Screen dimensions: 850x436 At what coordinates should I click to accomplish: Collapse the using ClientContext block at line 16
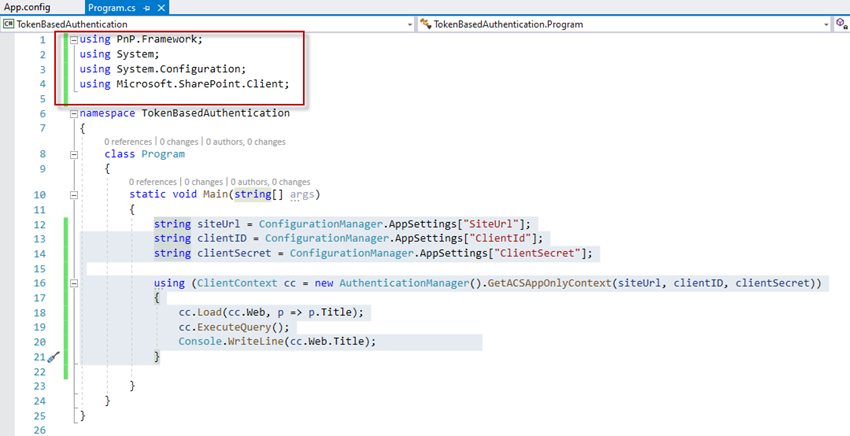click(74, 283)
